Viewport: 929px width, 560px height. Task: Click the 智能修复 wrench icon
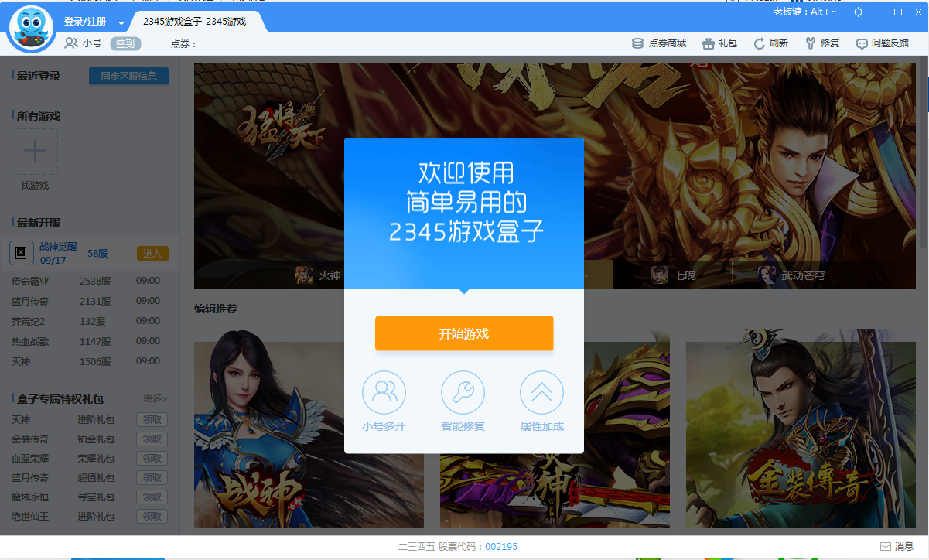point(463,393)
